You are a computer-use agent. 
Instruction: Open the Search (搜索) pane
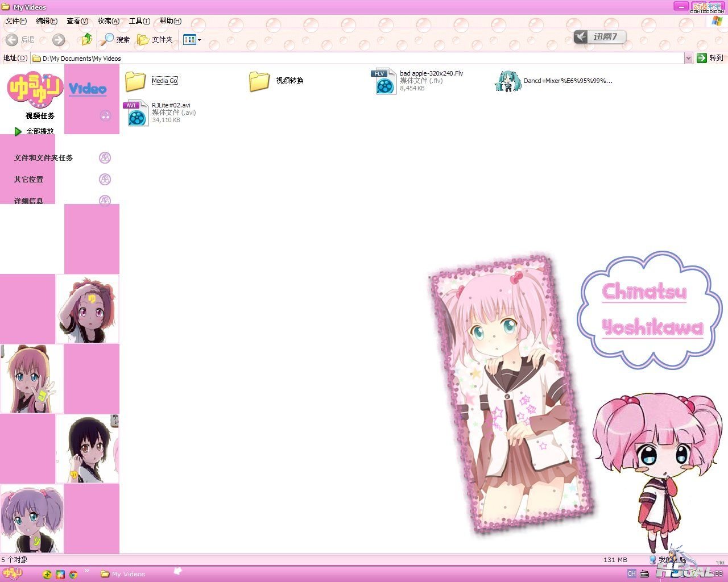point(114,39)
